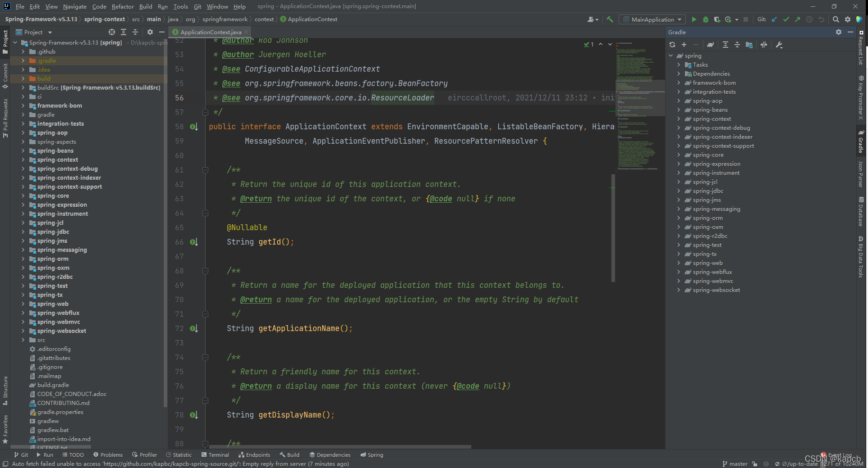Select build.gradle file in Project tree
Screen dimensions: 868x468
pyautogui.click(x=53, y=385)
